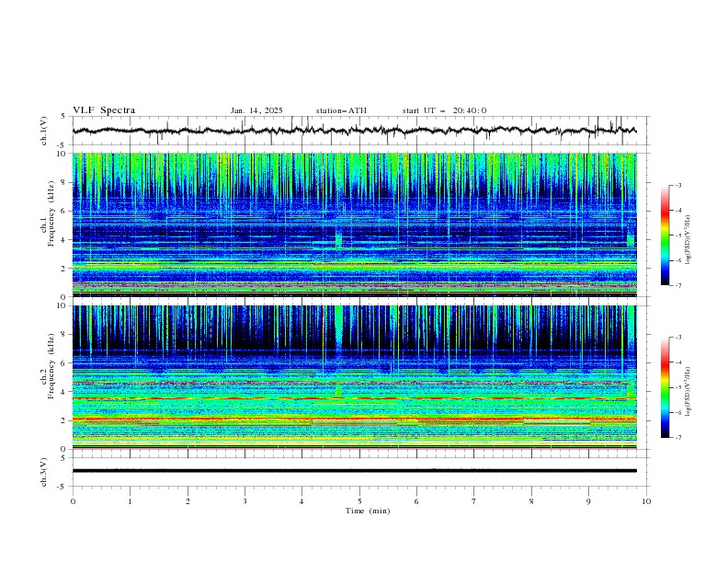Click time-axis tick label "8"
This screenshot has width=728, height=563.
531,501
